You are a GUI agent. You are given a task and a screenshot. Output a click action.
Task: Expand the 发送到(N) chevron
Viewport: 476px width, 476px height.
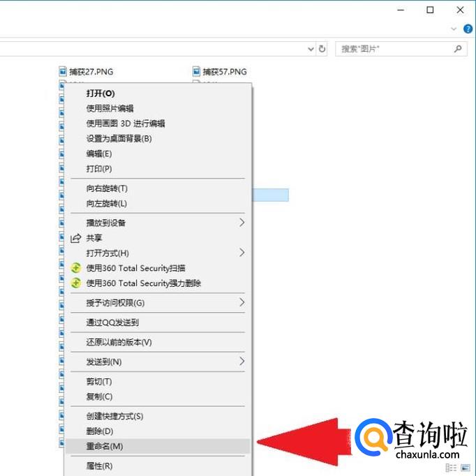click(242, 362)
